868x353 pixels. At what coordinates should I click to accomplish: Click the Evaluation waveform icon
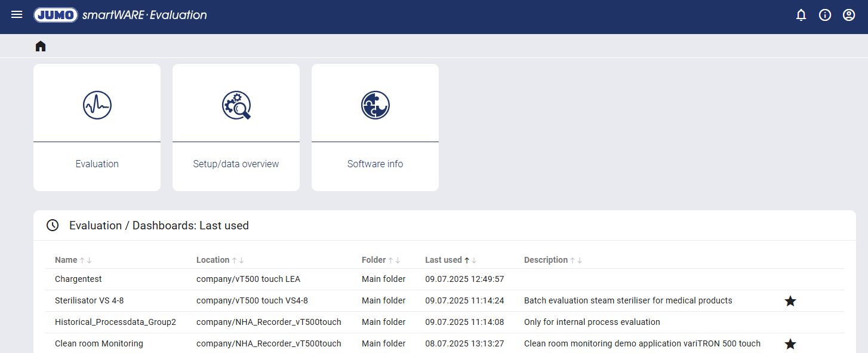point(97,105)
